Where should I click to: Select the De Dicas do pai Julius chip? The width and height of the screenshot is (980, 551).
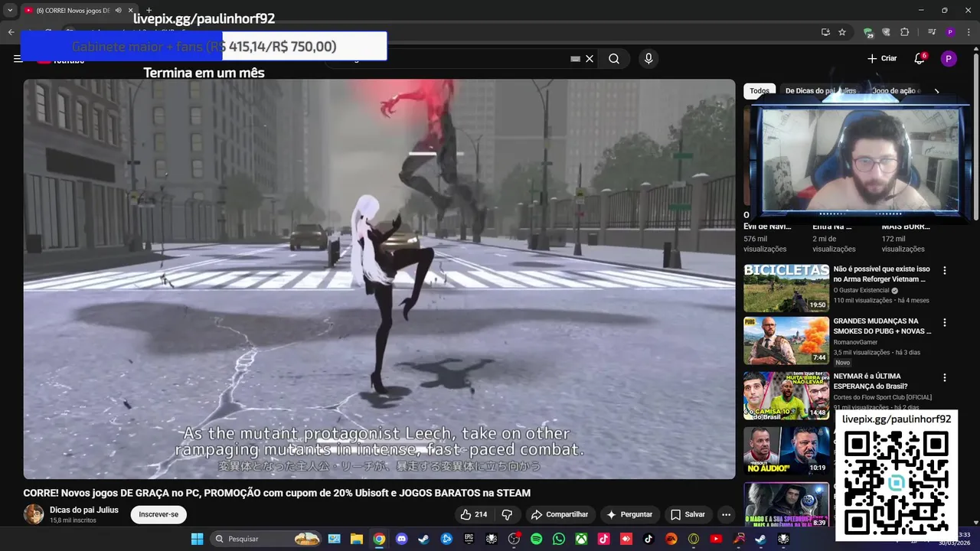pyautogui.click(x=821, y=91)
